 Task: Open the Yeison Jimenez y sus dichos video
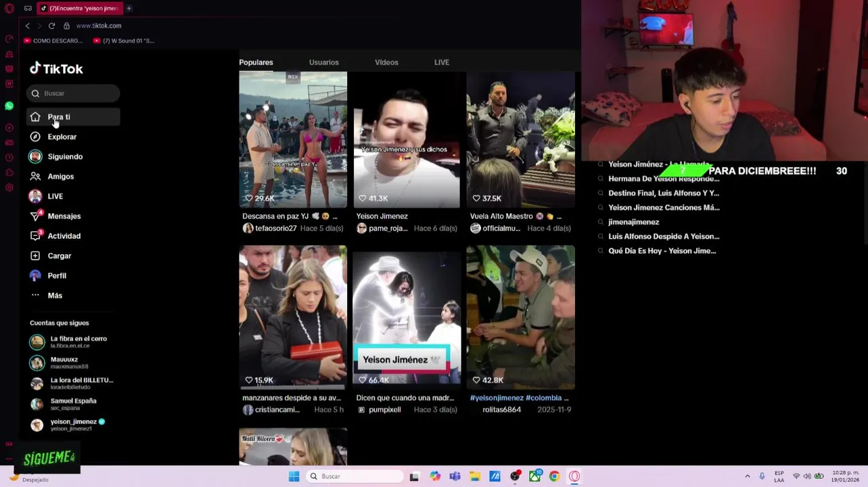407,139
